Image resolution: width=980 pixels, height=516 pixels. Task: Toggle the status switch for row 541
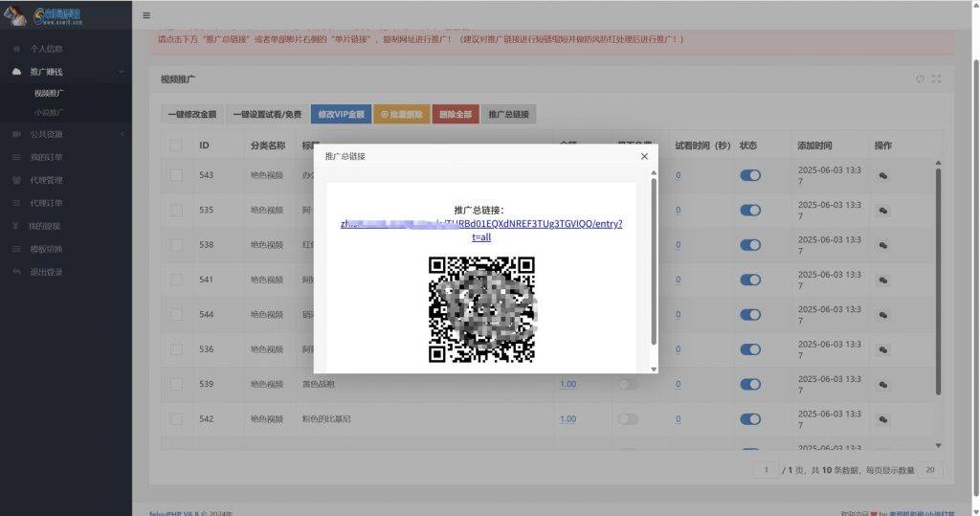750,280
